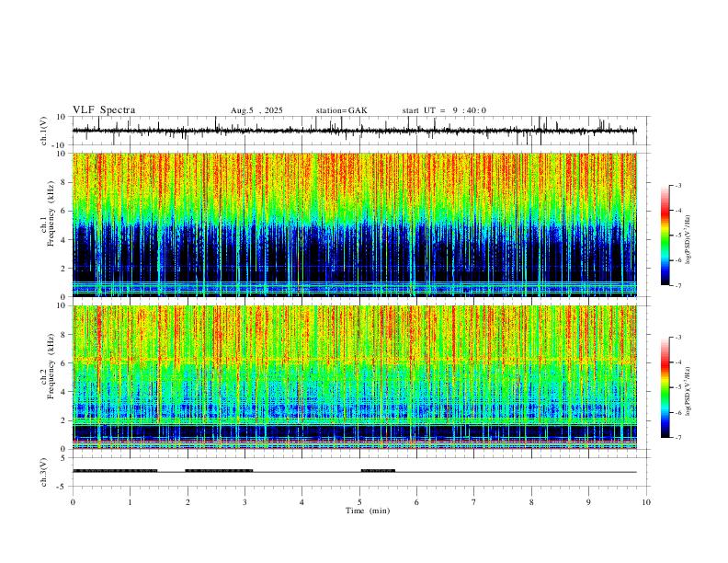728x563 pixels.
Task: Click the "6" kHz tick on ch.2 frequency axis
Action: click(64, 363)
